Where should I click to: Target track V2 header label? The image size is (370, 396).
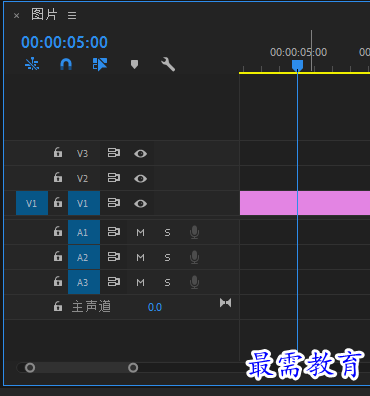(83, 178)
